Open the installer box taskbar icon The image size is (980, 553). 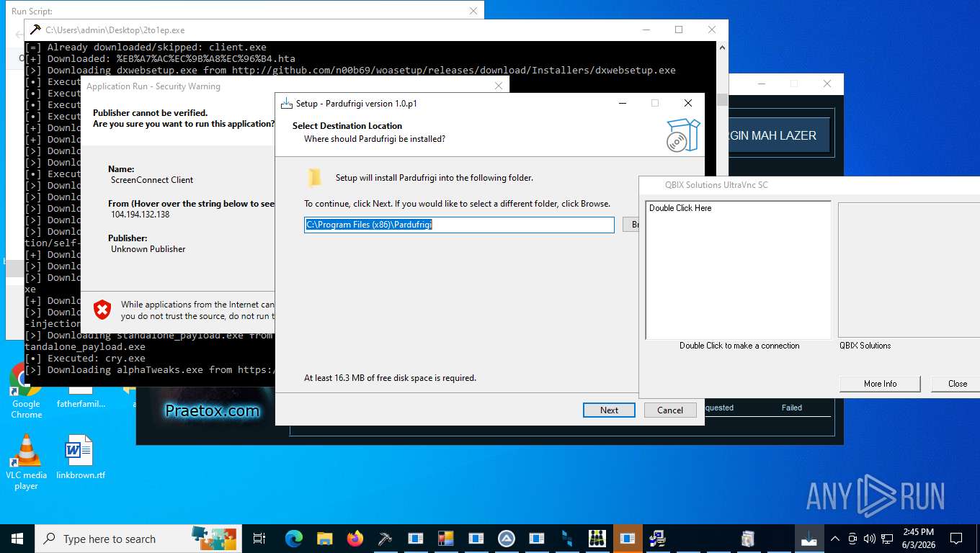[748, 539]
